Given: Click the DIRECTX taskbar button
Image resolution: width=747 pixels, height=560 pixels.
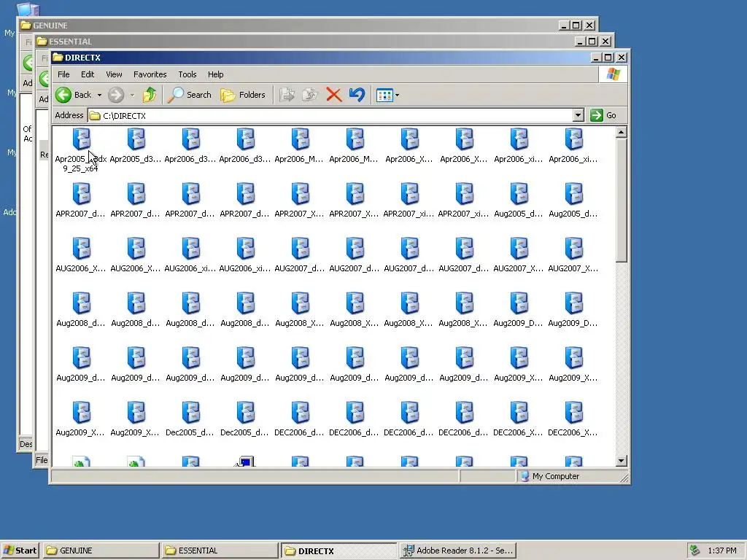Looking at the screenshot, I should (x=338, y=551).
